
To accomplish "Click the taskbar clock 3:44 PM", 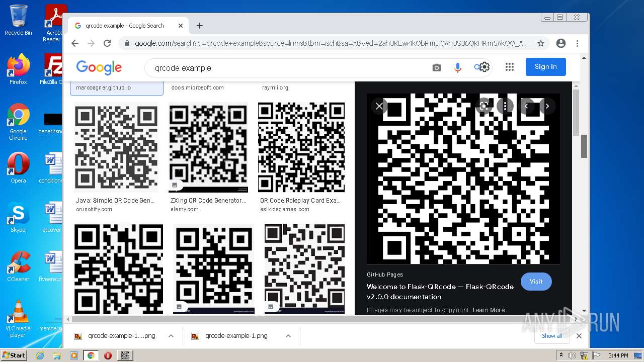I will [x=618, y=355].
